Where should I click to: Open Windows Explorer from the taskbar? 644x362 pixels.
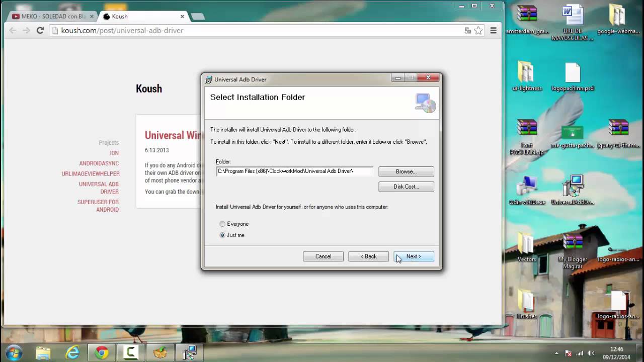pyautogui.click(x=43, y=352)
